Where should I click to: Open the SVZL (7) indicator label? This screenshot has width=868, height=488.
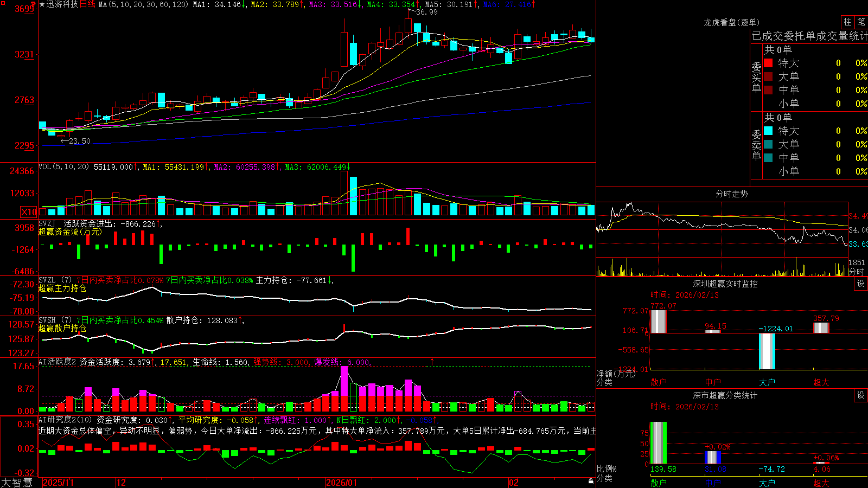(55, 280)
